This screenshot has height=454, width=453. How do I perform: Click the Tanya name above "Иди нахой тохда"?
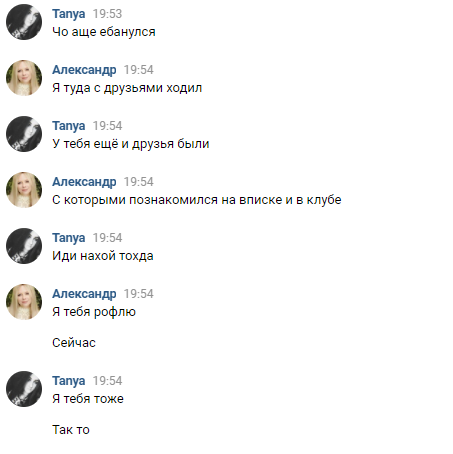pyautogui.click(x=69, y=238)
